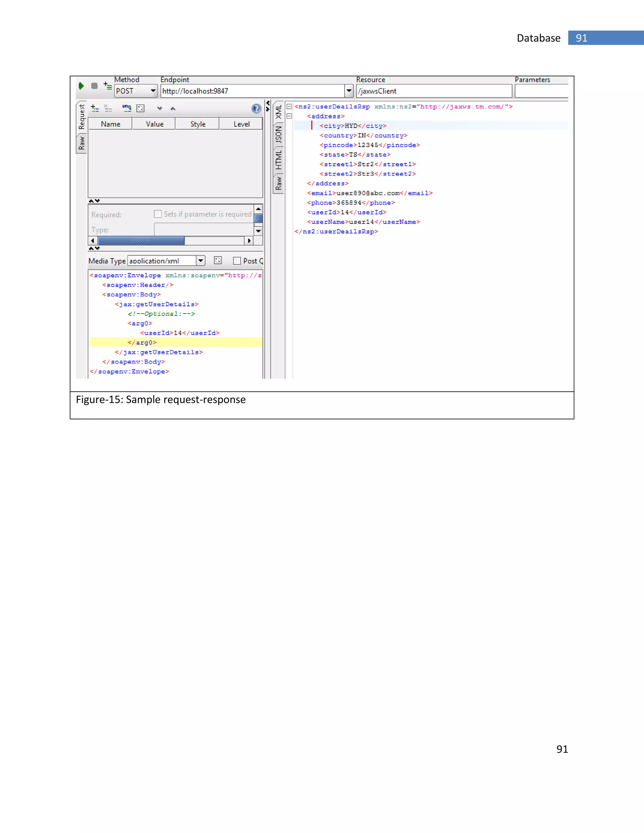Select the response HTML tab

click(279, 160)
